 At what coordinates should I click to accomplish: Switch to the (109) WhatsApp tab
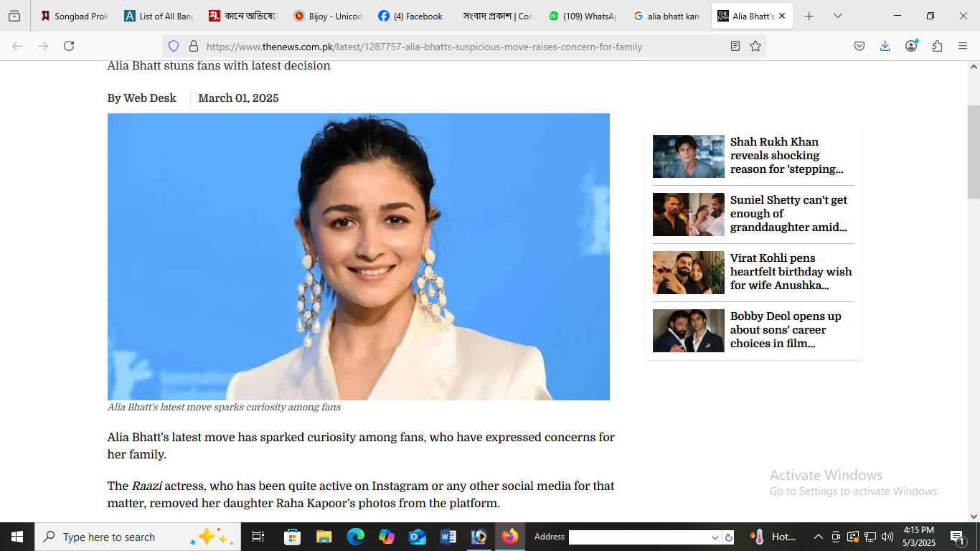tap(582, 16)
